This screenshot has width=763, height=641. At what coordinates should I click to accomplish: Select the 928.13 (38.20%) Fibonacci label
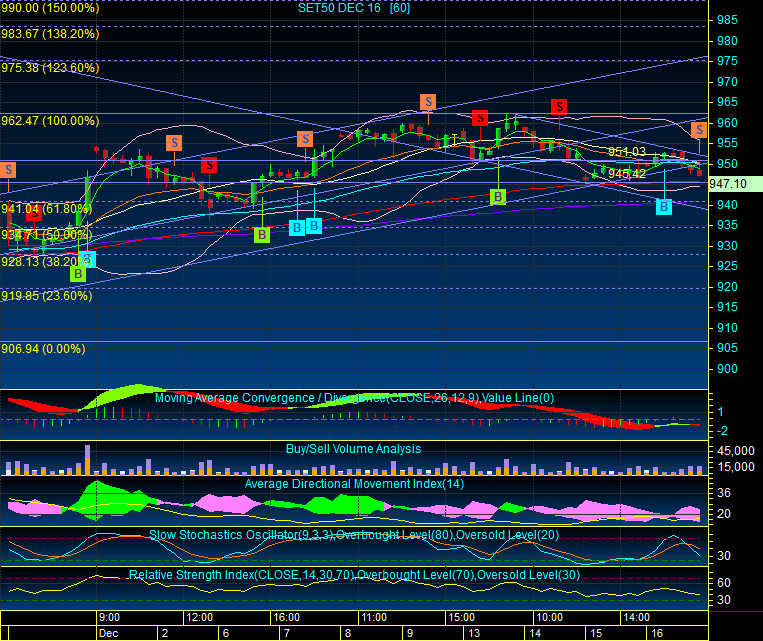tap(46, 261)
